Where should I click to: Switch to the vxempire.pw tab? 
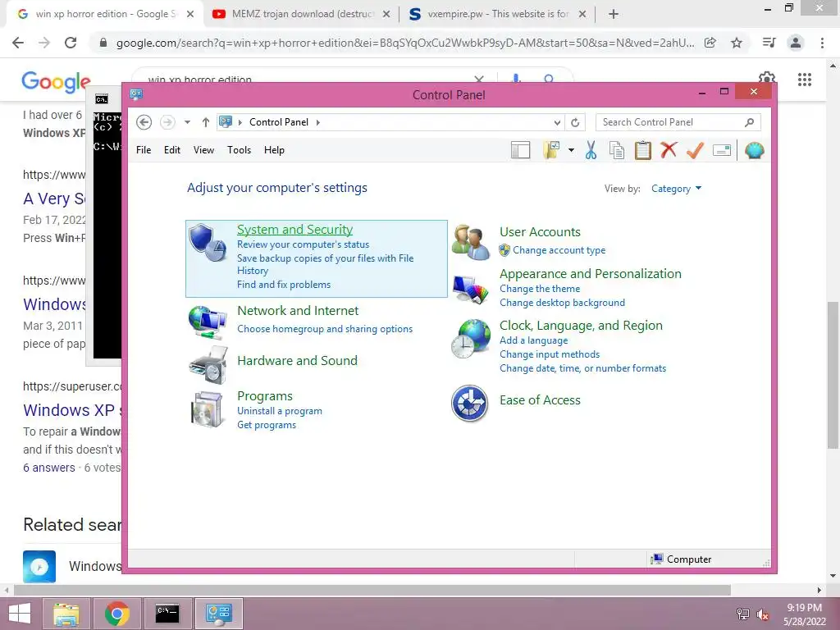(496, 14)
